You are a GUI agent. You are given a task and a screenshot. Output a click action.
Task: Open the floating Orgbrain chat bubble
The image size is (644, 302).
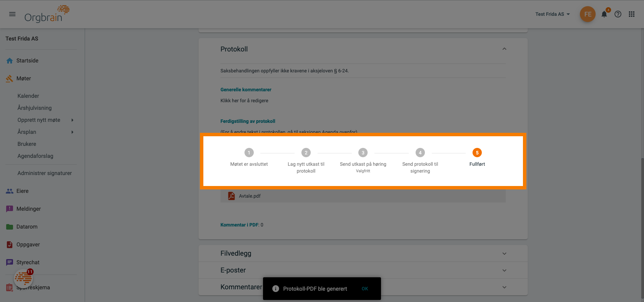pos(23,278)
